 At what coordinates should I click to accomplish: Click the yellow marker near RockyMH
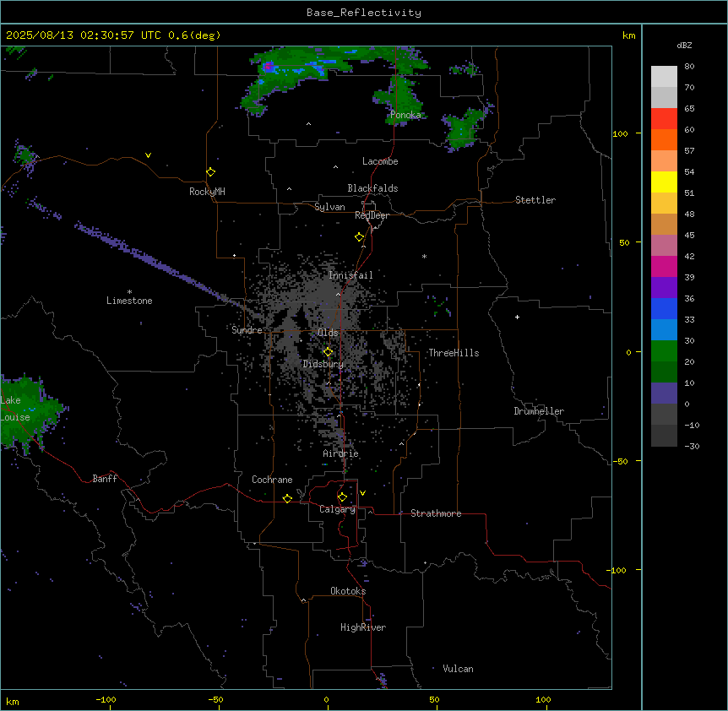click(x=210, y=172)
